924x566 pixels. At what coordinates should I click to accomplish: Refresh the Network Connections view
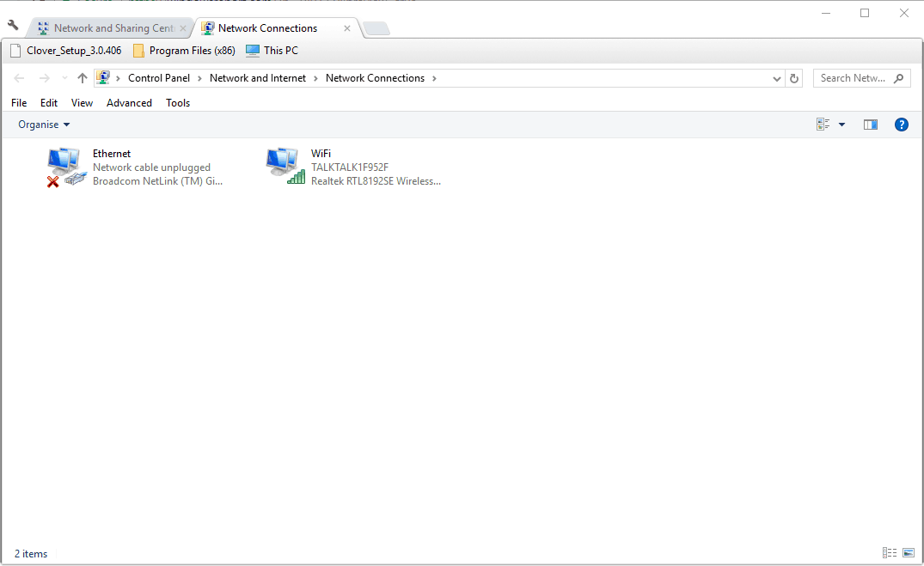click(793, 78)
